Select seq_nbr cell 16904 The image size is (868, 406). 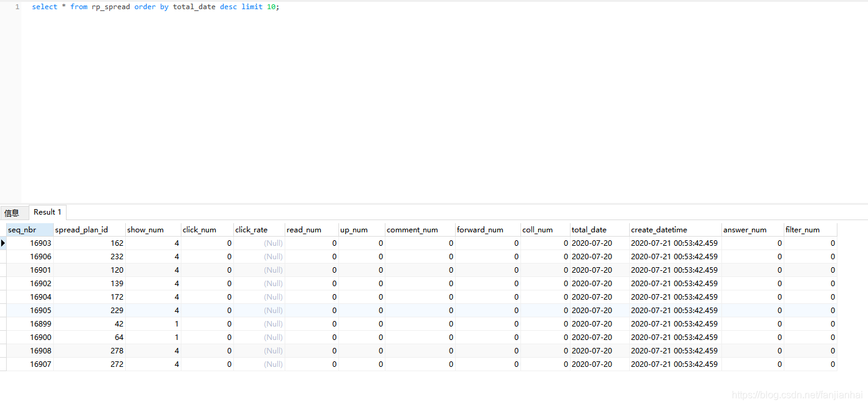[x=30, y=297]
